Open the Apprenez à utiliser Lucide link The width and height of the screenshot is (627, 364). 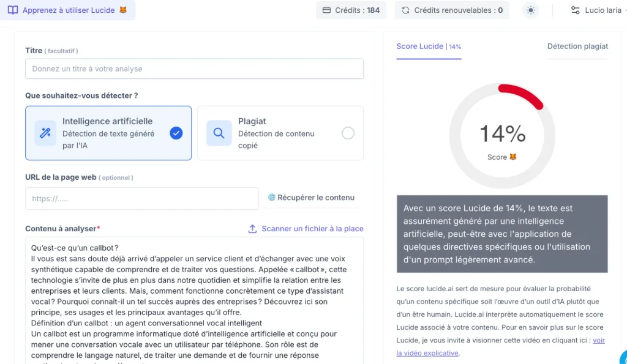click(67, 10)
